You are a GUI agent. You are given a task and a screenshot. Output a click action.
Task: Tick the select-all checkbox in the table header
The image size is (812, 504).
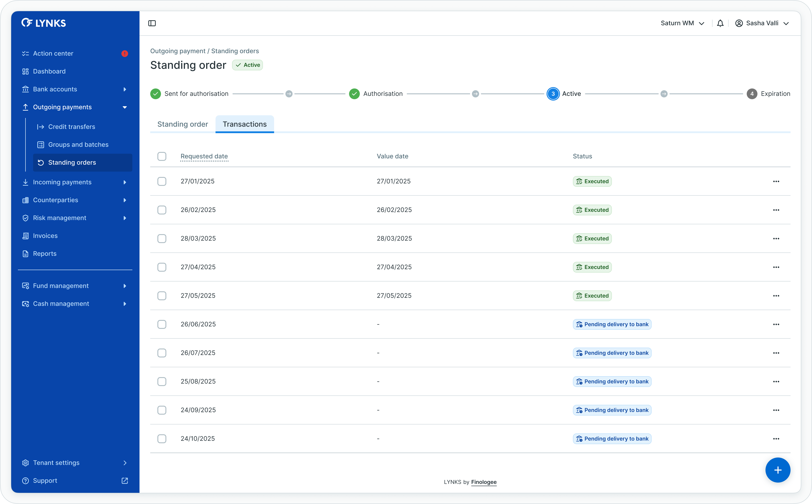click(162, 156)
